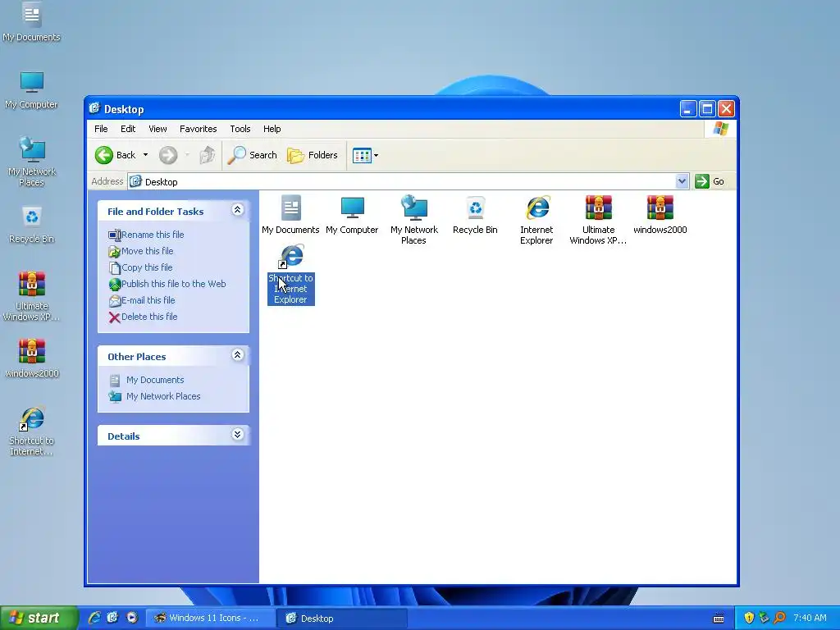The width and height of the screenshot is (840, 630).
Task: Click the Windows flag logo in menu bar
Action: (x=720, y=129)
